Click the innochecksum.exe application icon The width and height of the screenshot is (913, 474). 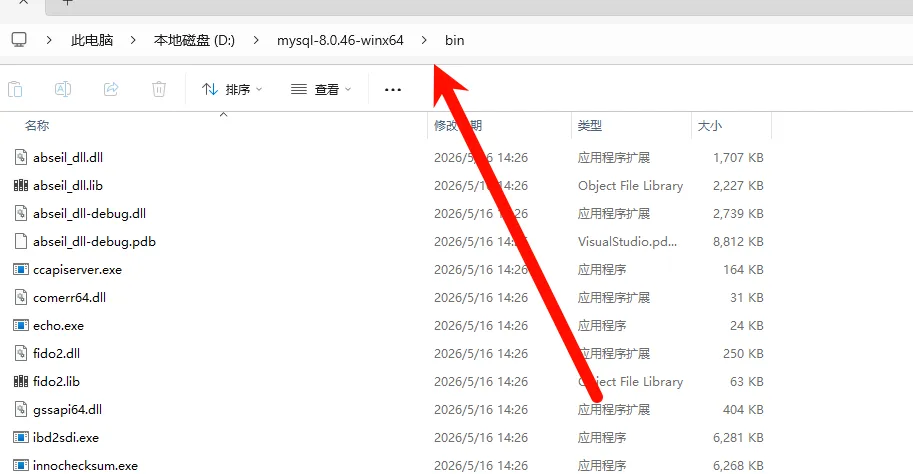[21, 465]
